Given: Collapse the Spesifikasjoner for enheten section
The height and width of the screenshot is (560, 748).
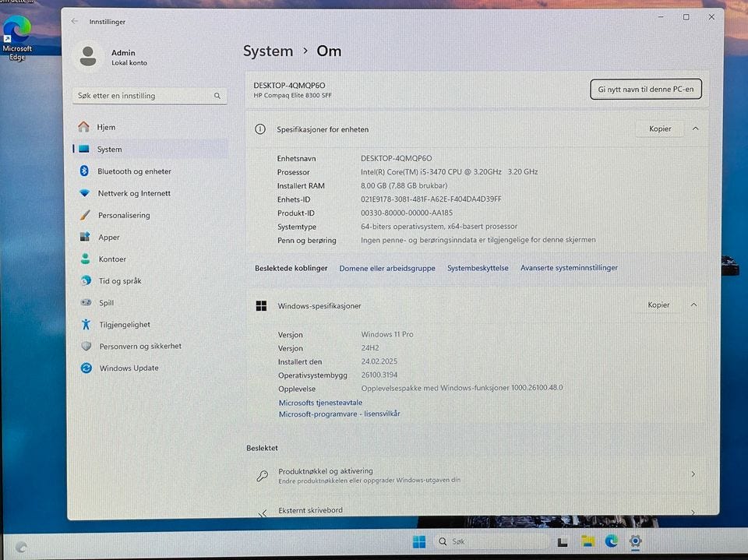Looking at the screenshot, I should 696,129.
